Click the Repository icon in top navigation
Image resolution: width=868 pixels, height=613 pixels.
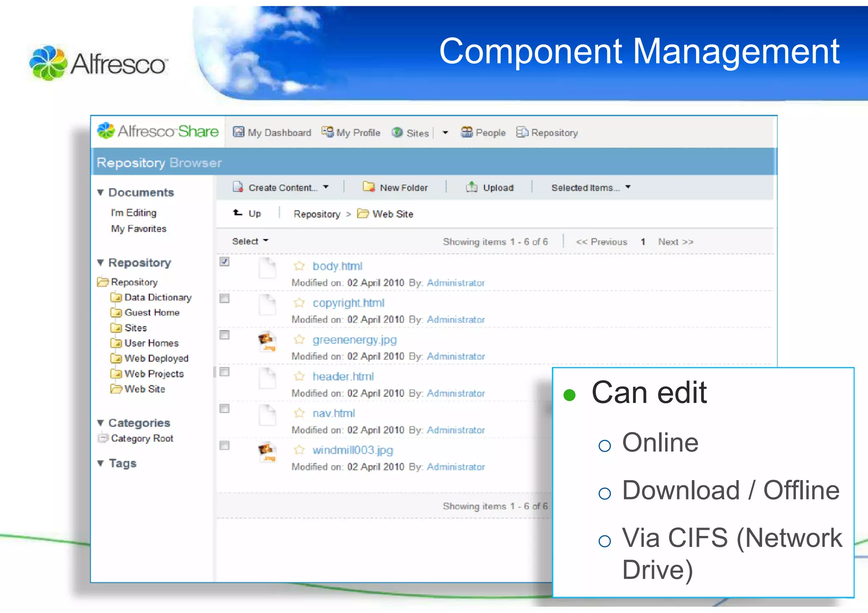[522, 132]
